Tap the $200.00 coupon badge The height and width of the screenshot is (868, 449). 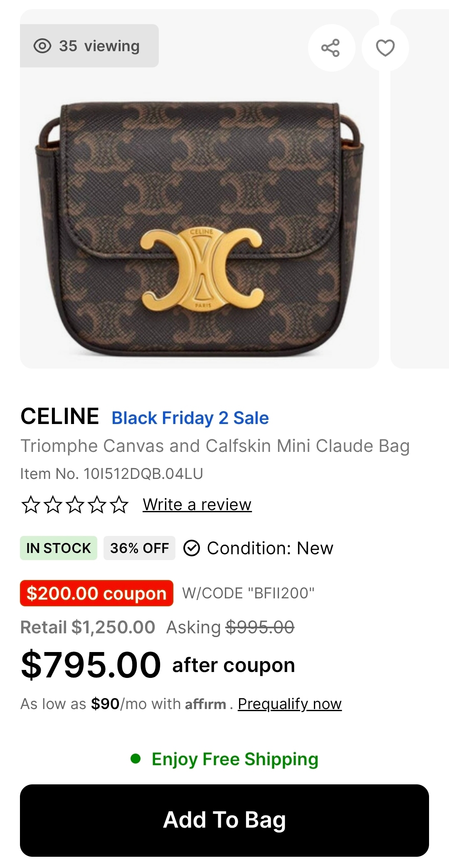[x=96, y=593]
